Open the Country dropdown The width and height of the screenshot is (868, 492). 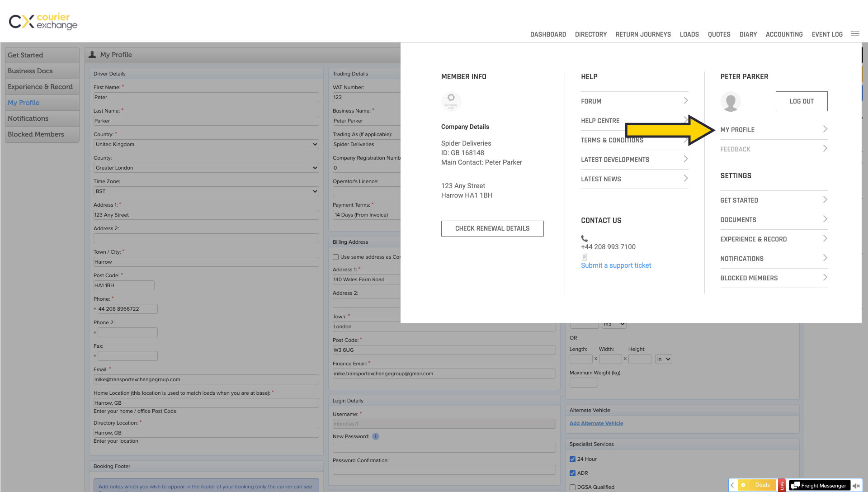pos(206,144)
